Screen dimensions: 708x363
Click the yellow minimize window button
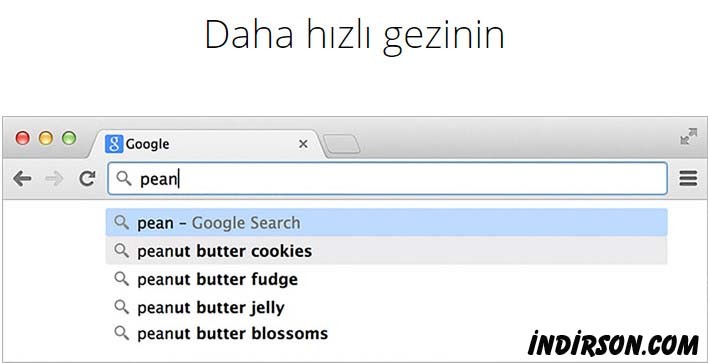46,138
